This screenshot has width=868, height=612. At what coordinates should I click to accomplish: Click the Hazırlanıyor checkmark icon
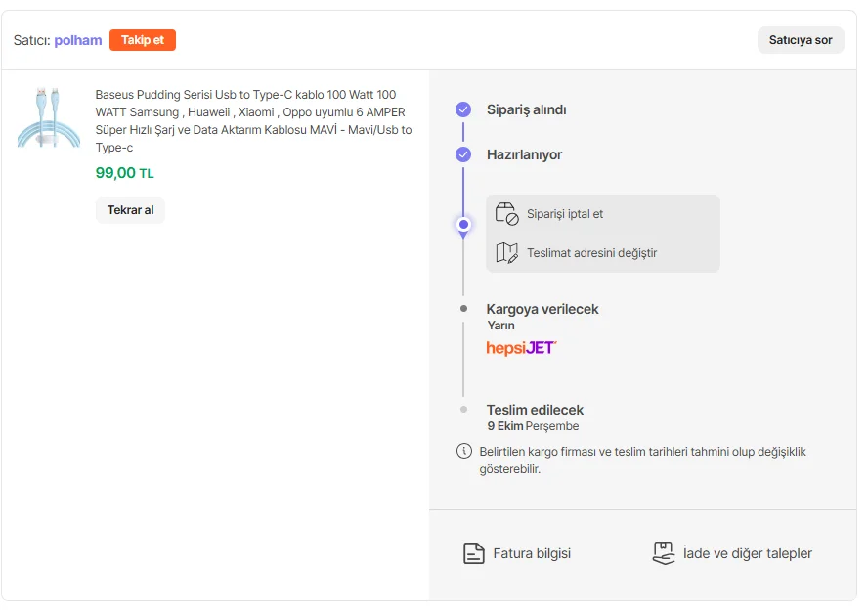[463, 154]
